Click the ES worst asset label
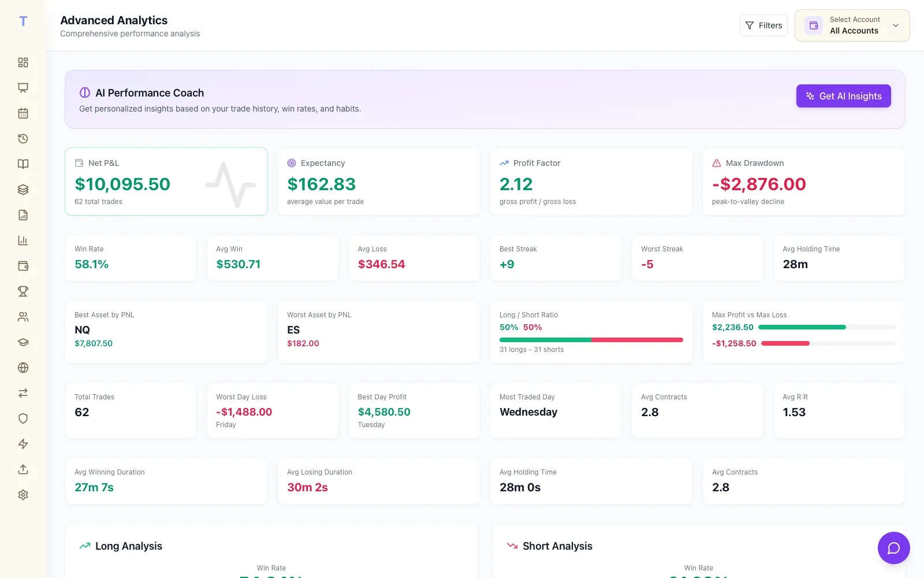Viewport: 924px width, 578px height. (x=293, y=330)
